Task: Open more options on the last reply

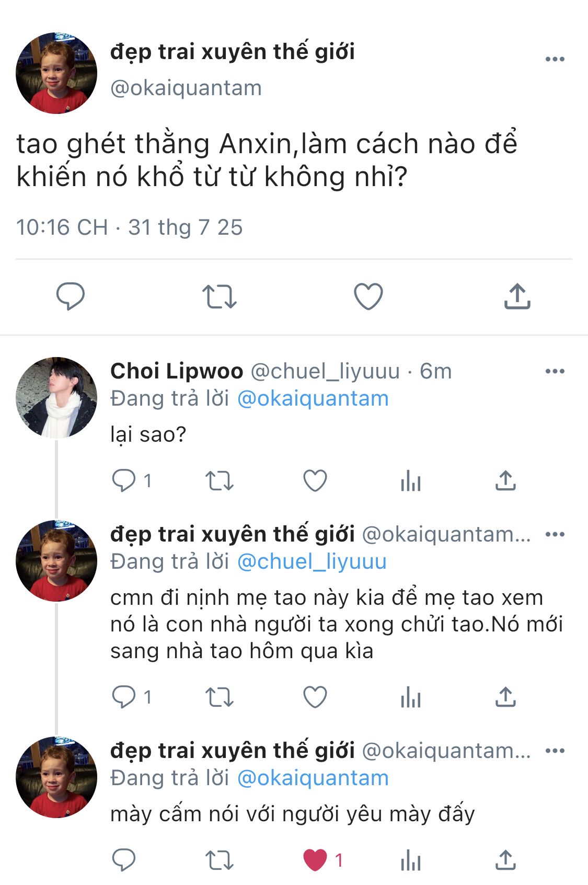Action: tap(555, 751)
